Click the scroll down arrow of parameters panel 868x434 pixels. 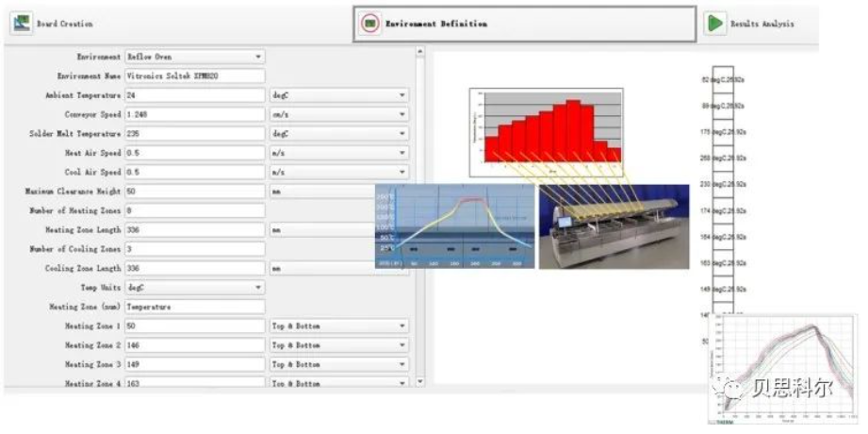point(420,383)
